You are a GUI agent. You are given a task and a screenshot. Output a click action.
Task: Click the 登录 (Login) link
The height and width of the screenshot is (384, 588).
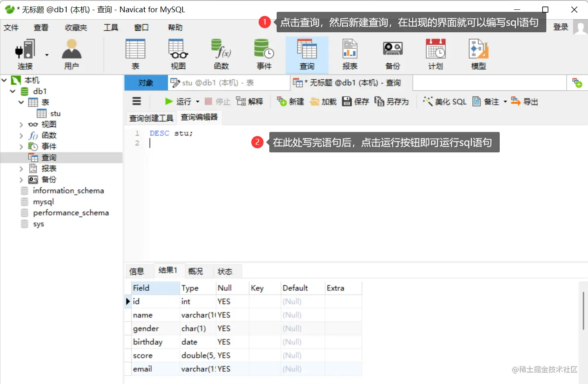point(561,27)
